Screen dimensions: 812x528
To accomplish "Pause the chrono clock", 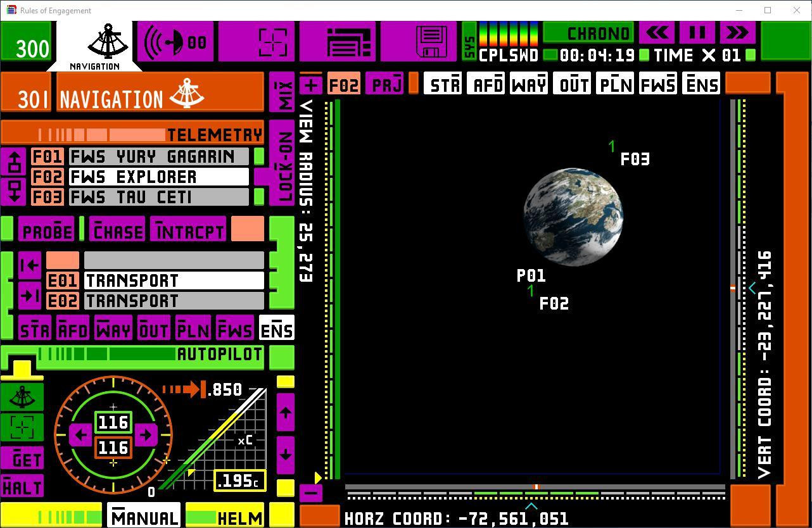I will [697, 32].
